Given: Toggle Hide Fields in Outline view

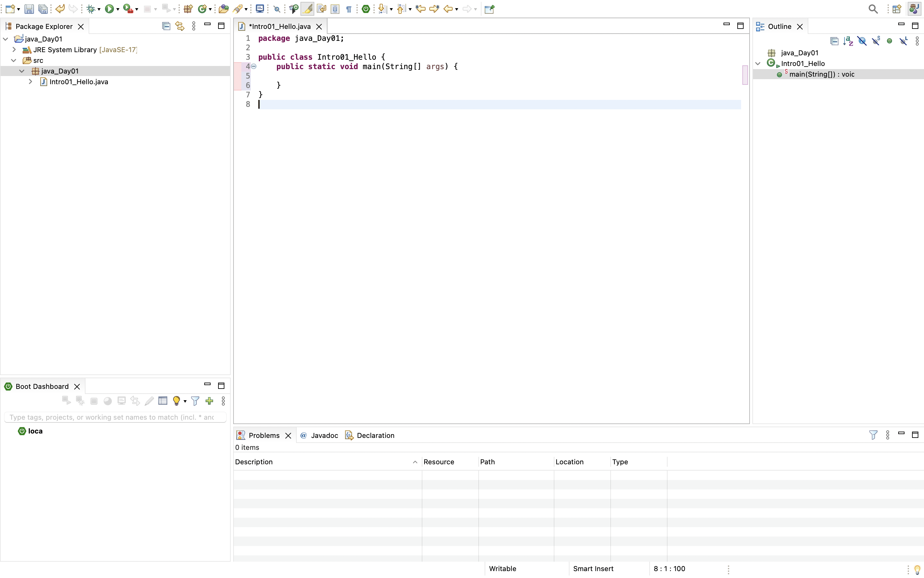Looking at the screenshot, I should 862,41.
